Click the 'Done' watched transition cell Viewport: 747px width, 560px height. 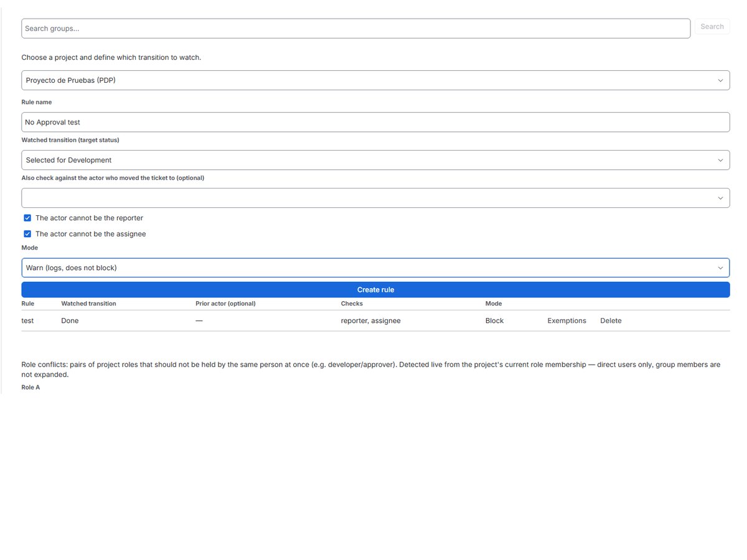tap(70, 320)
